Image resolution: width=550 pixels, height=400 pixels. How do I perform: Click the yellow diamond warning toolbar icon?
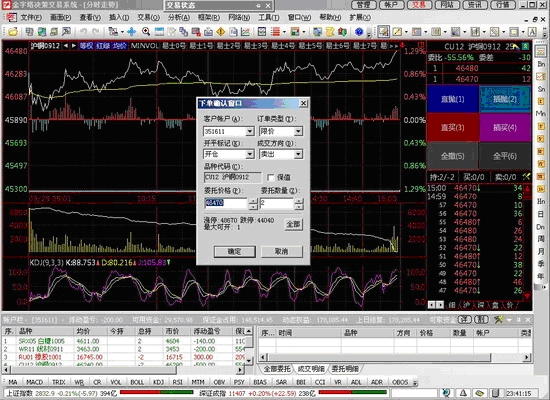coord(221,32)
